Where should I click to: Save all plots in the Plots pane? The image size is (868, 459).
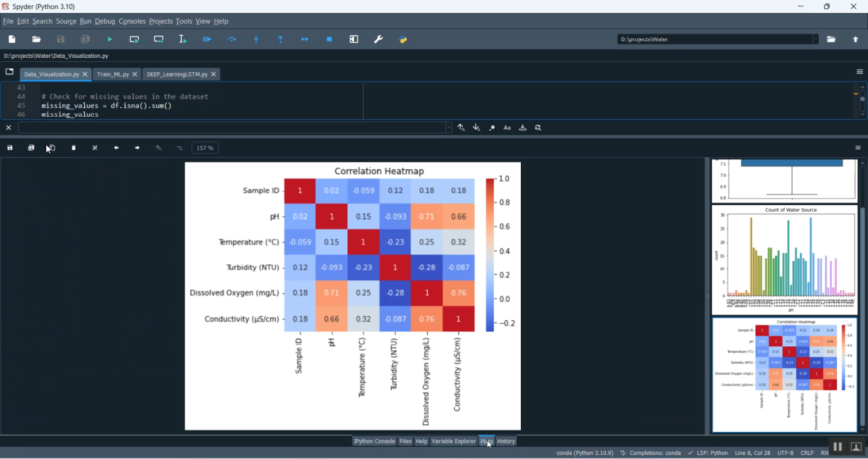point(31,148)
